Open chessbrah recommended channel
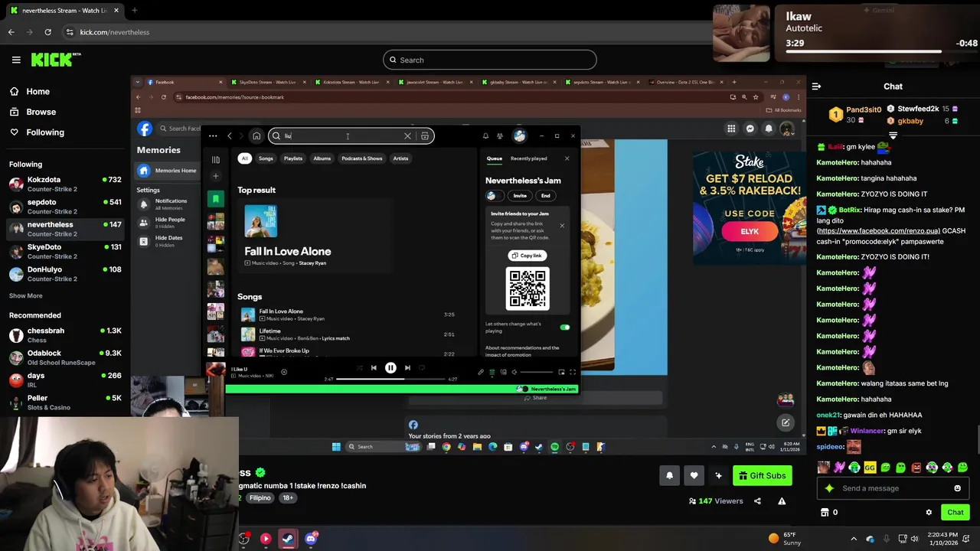The image size is (980, 551). click(65, 334)
